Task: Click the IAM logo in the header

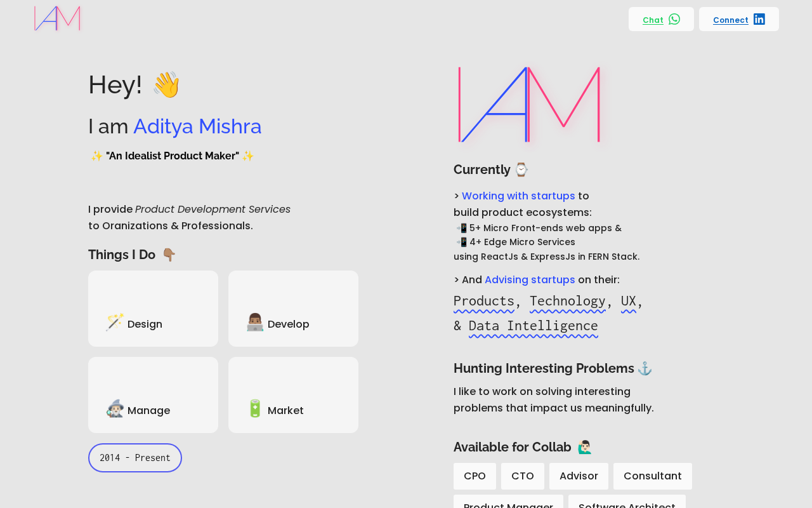Action: tap(57, 18)
